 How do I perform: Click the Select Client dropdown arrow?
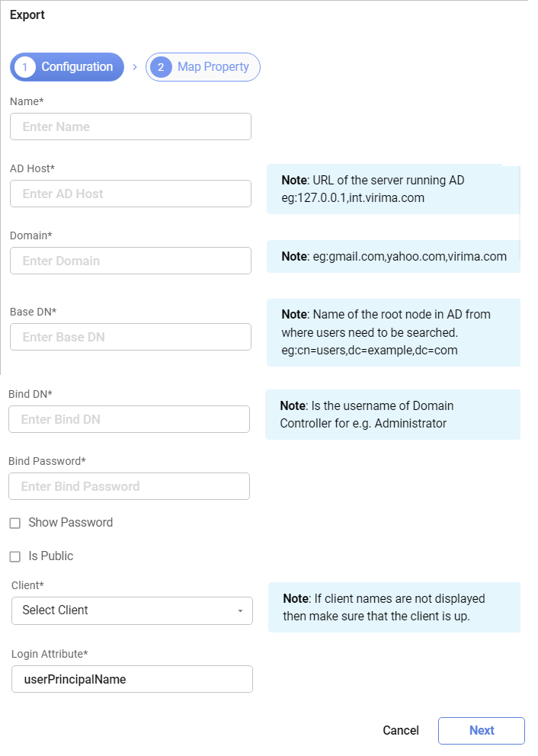click(x=241, y=611)
